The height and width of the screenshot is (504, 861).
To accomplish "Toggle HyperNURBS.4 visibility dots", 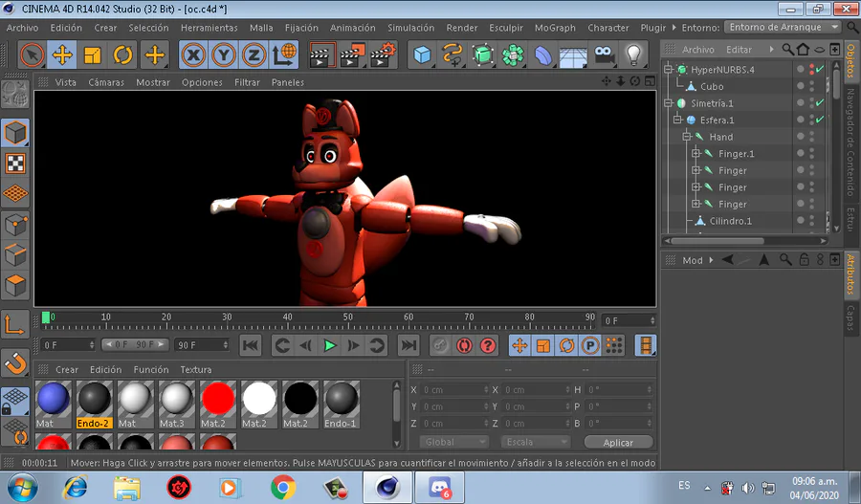I will click(x=811, y=70).
